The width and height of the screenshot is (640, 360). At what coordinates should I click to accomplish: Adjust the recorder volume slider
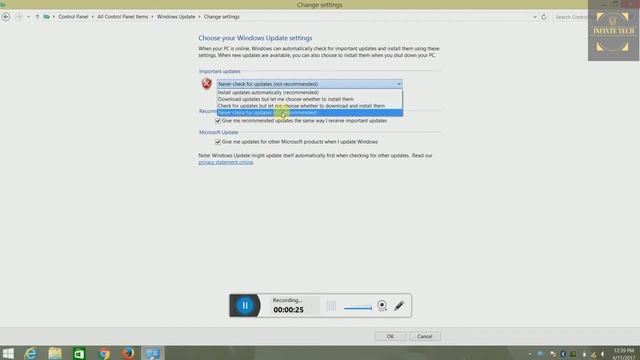(x=358, y=308)
